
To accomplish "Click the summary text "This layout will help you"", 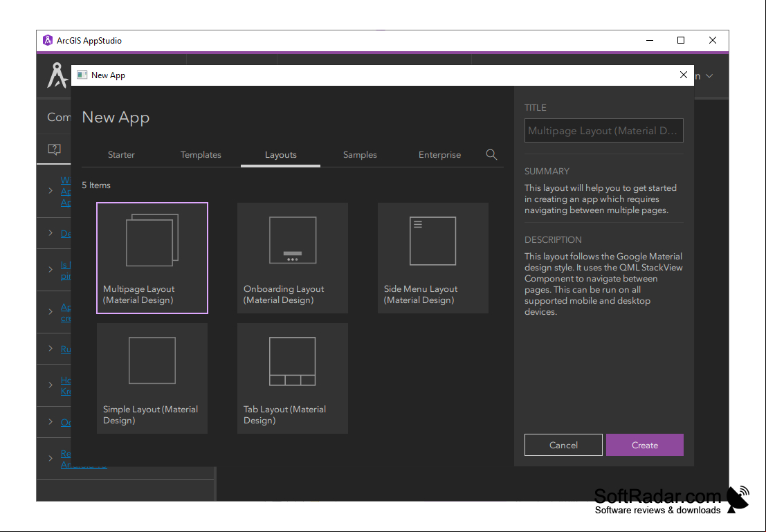I will [x=601, y=199].
